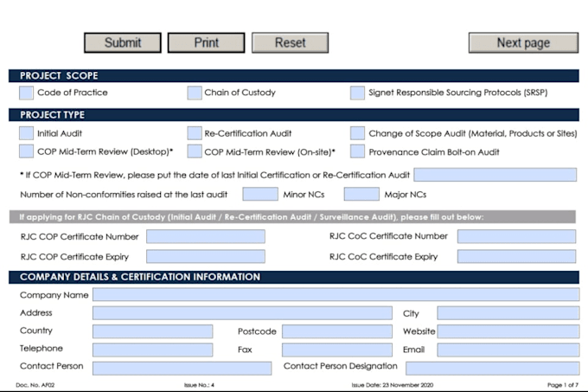Click the 'Doc. No. AF02' footer text
The height and width of the screenshot is (392, 588).
(35, 385)
